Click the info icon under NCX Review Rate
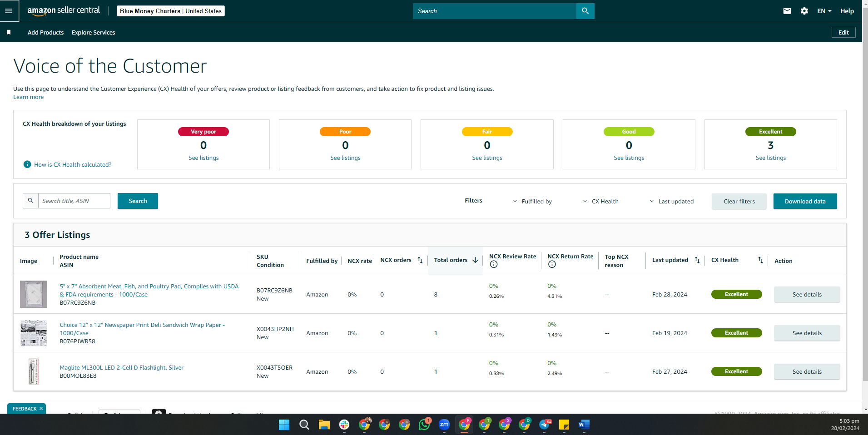The width and height of the screenshot is (868, 435). (x=494, y=264)
